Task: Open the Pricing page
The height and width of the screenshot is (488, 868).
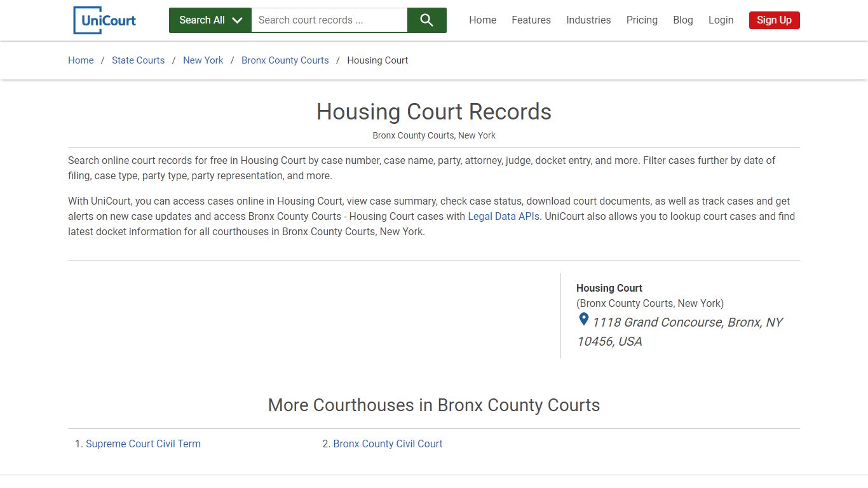Action: [642, 20]
